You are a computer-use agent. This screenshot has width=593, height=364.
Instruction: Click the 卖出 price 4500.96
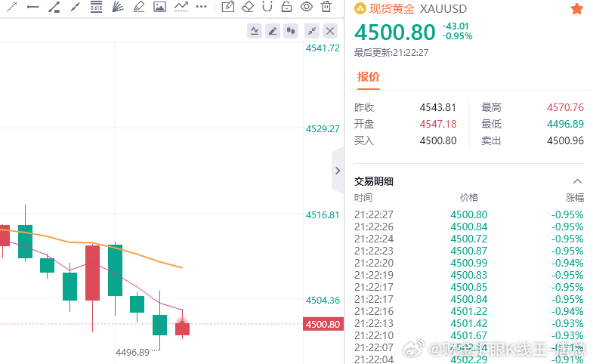(565, 141)
